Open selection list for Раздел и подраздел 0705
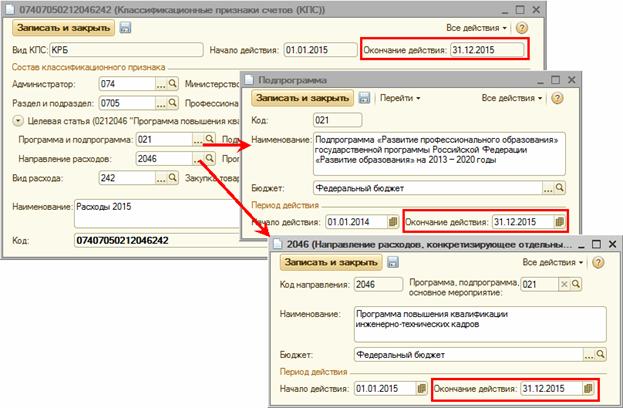Screen dimensions: 623x408 (x=160, y=102)
